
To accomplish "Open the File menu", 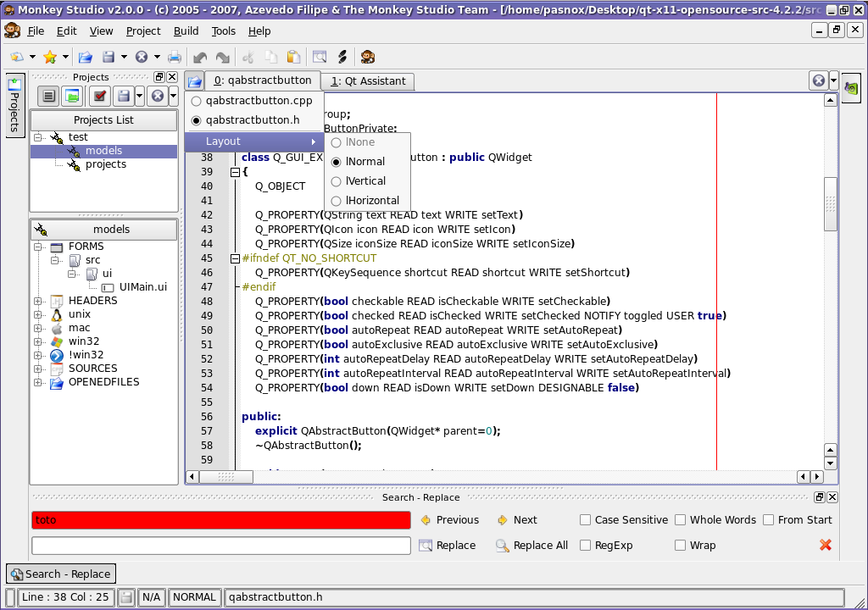I will [x=36, y=31].
